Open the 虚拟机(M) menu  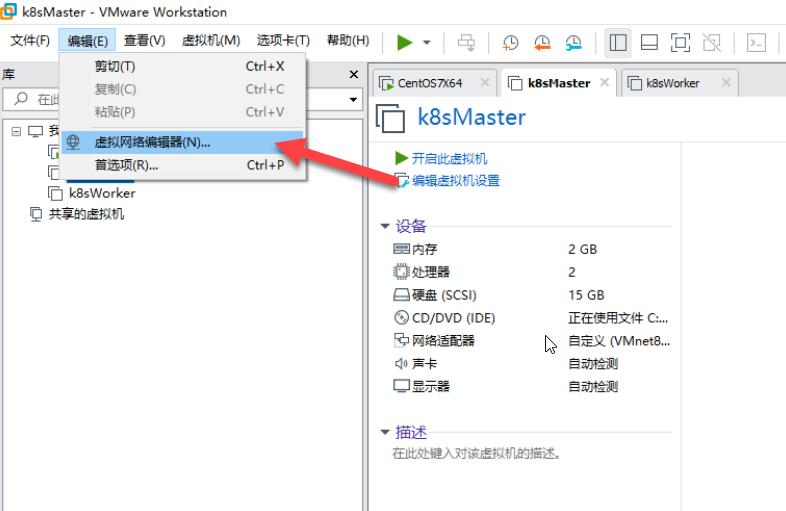(x=211, y=41)
